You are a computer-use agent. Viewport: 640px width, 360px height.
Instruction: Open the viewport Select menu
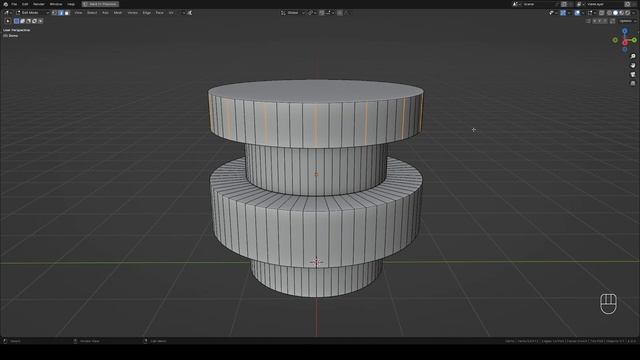92,13
